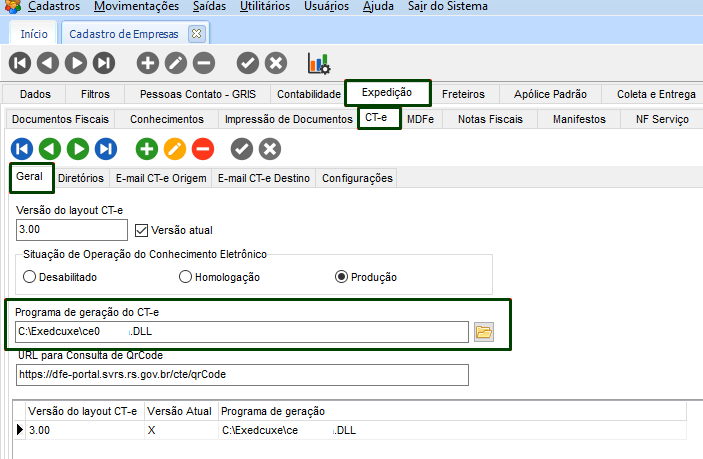Click URL para Consulta de QrCode field
This screenshot has height=459, width=703.
click(243, 375)
